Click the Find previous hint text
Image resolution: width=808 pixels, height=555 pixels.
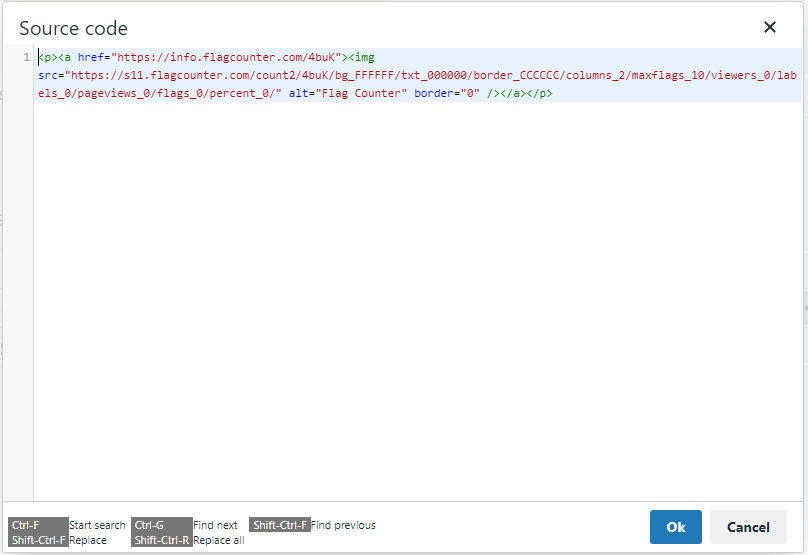tap(343, 525)
